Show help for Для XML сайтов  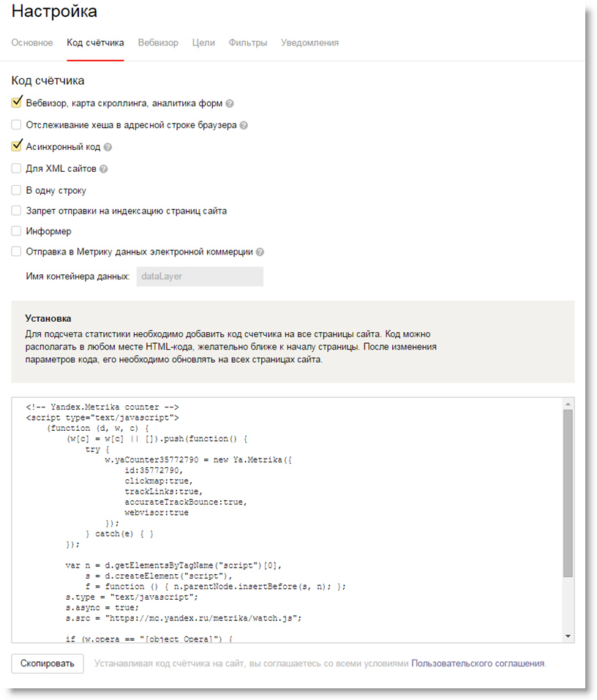(x=104, y=169)
